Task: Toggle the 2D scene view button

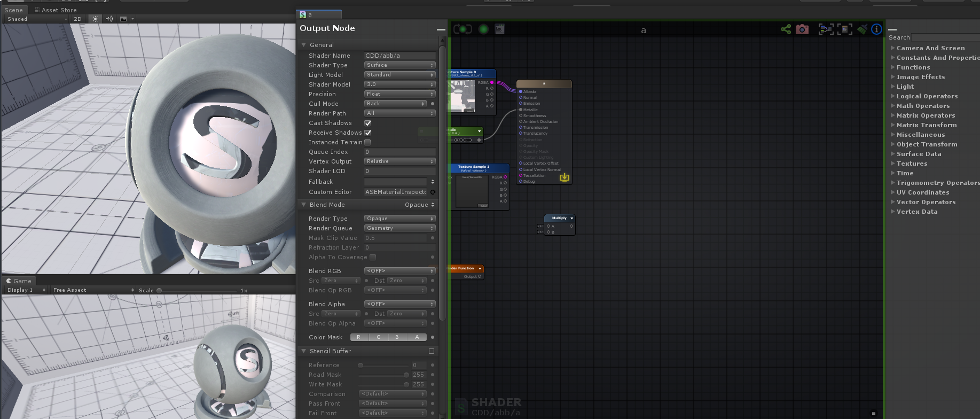Action: pyautogui.click(x=78, y=19)
